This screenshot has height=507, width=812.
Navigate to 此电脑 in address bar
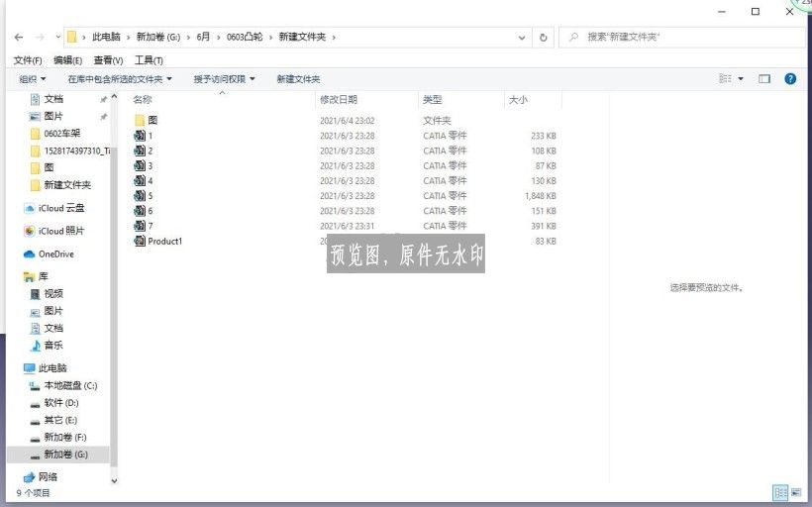point(106,38)
